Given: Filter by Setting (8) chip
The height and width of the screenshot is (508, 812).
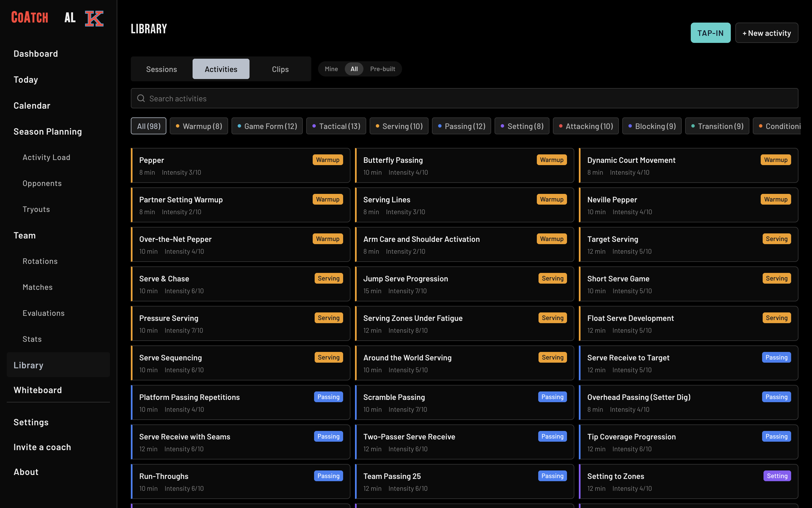Looking at the screenshot, I should point(522,126).
